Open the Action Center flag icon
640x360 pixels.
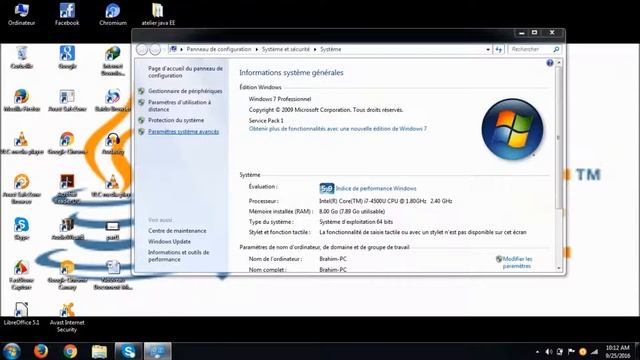[x=571, y=351]
